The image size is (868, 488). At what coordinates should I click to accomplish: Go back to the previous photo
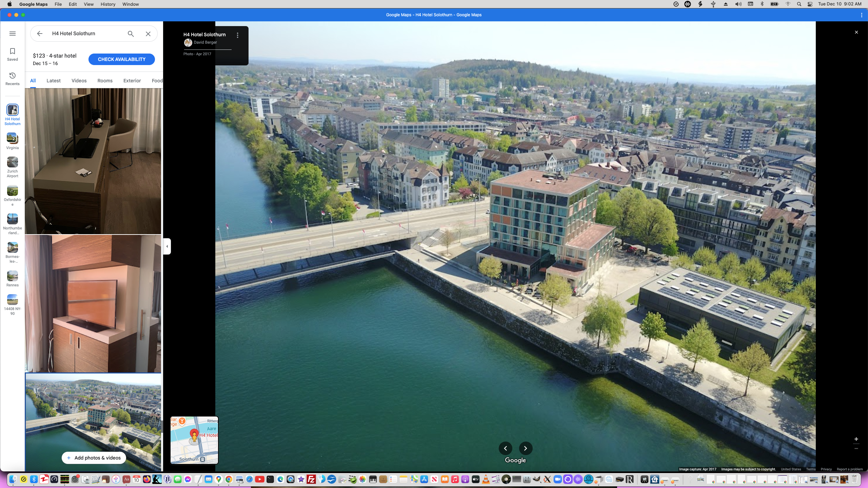pyautogui.click(x=505, y=448)
